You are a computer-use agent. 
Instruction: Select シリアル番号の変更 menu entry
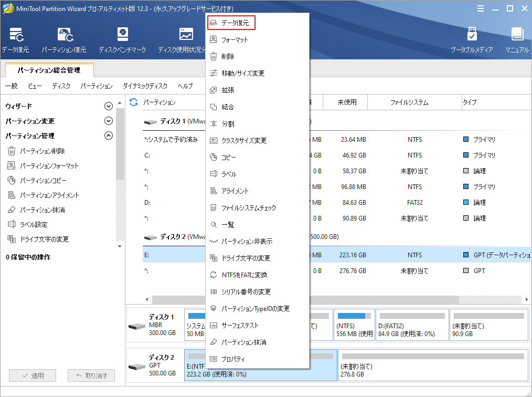tap(258, 292)
